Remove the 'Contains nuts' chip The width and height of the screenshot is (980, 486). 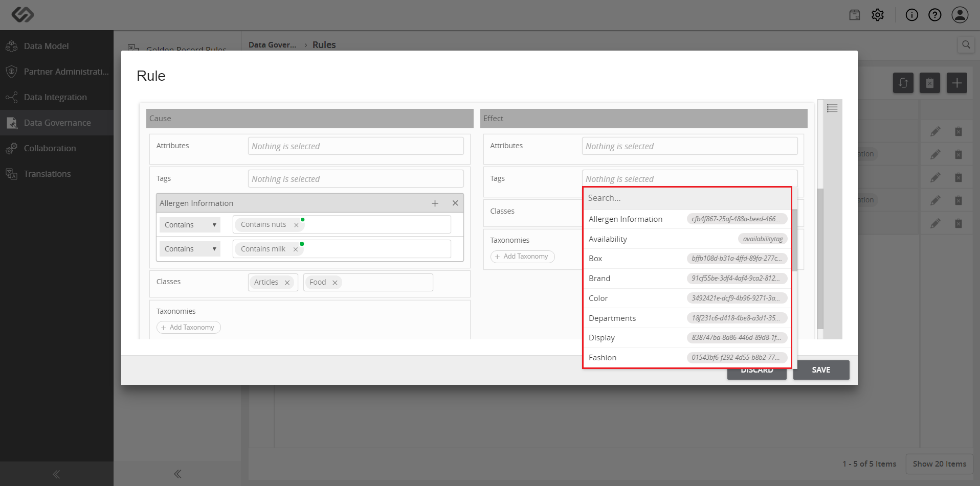[296, 225]
